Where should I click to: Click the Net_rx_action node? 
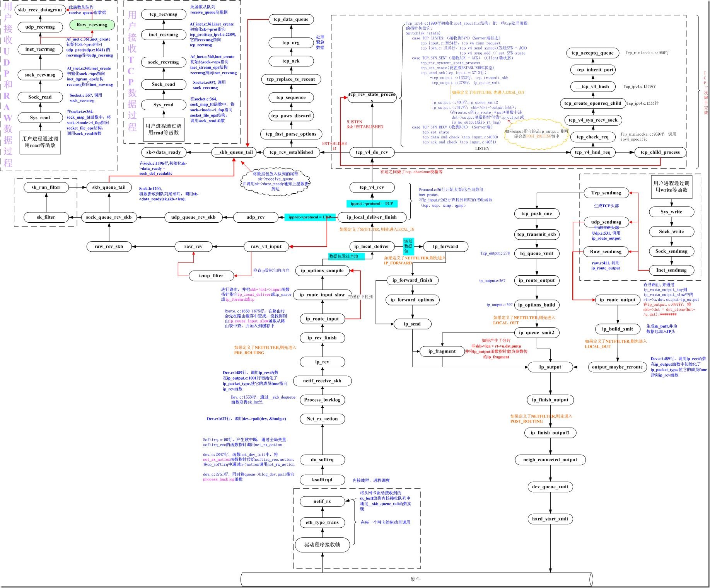[322, 419]
